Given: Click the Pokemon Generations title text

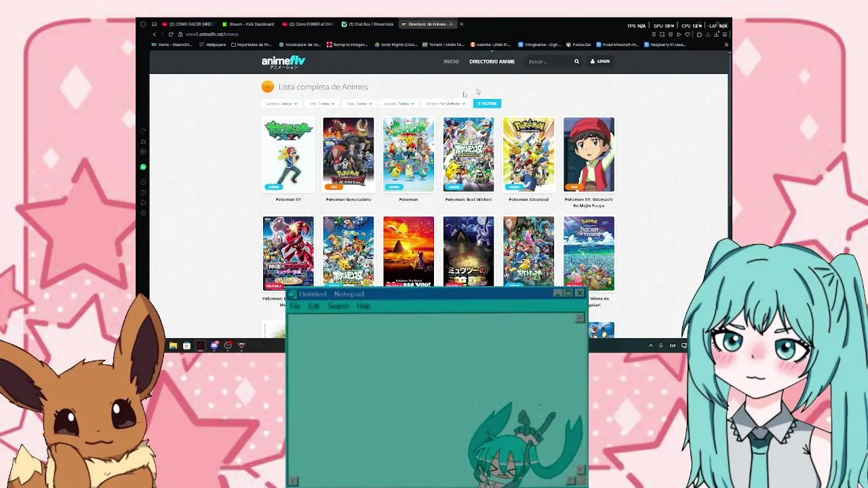Looking at the screenshot, I should click(348, 199).
